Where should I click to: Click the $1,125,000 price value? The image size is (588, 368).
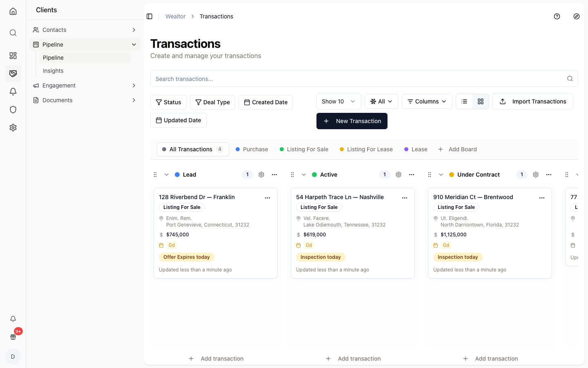[454, 235]
